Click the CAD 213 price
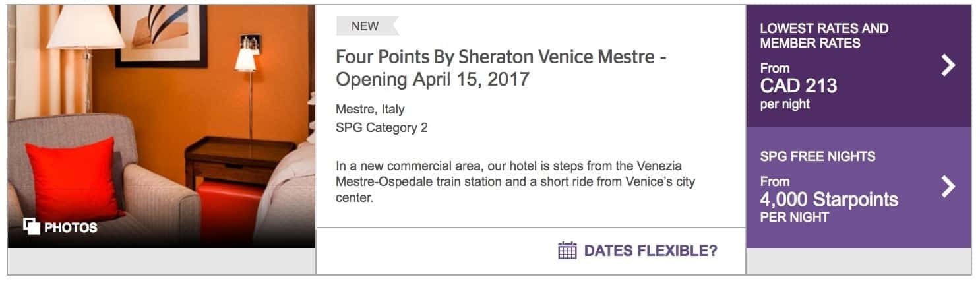Screen dimensions: 980x285 coord(798,86)
